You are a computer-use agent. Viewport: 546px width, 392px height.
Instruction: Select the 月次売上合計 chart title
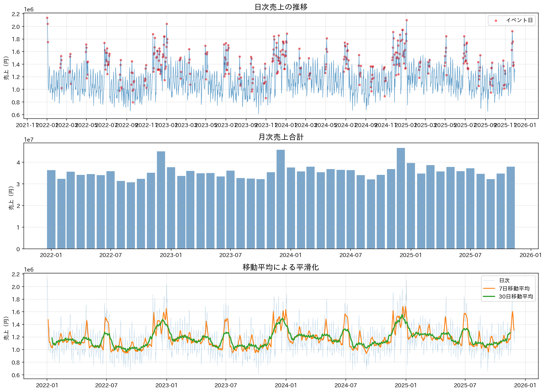click(x=281, y=137)
